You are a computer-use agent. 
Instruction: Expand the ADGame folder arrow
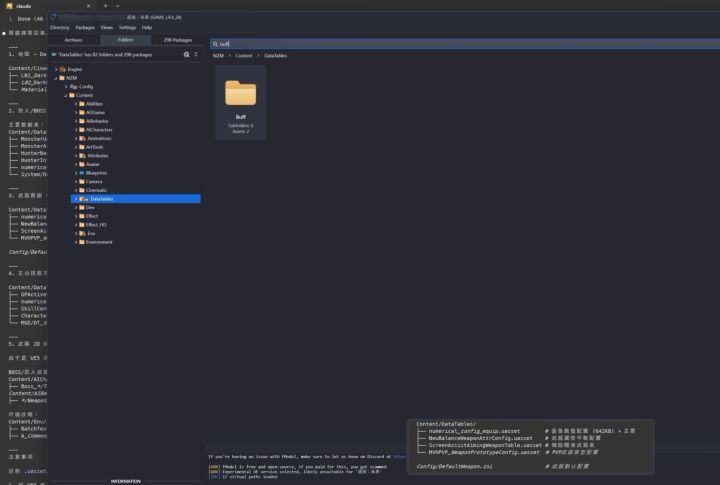[x=76, y=113]
